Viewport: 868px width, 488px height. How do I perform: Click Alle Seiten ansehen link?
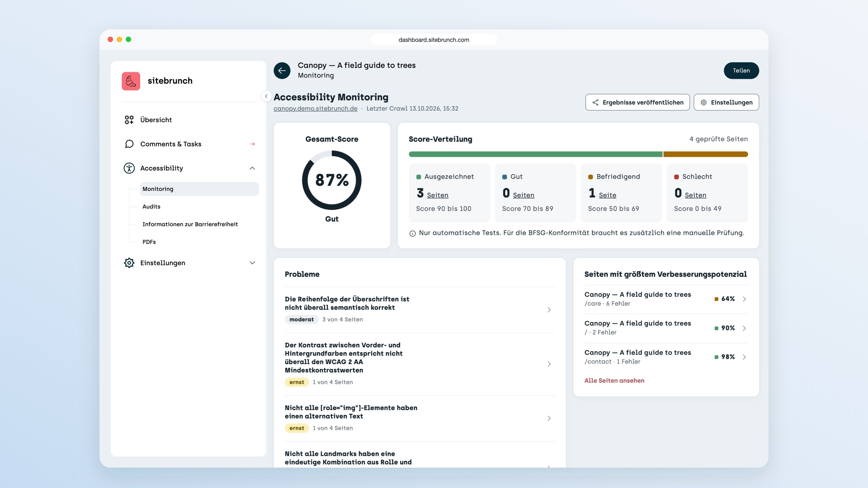[614, 380]
